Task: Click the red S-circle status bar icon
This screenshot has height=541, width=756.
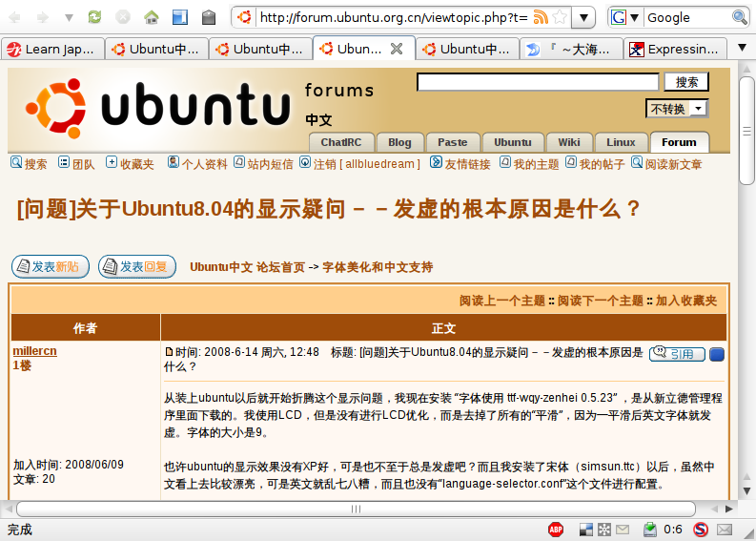Action: [x=701, y=530]
